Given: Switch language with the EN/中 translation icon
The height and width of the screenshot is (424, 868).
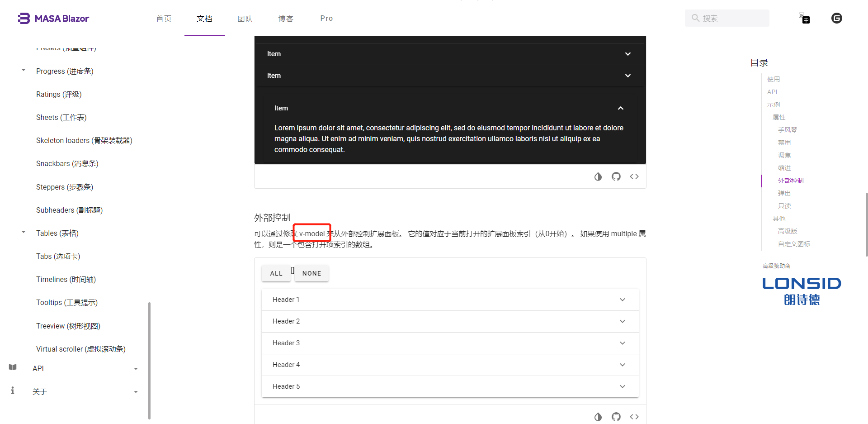Looking at the screenshot, I should coord(804,18).
